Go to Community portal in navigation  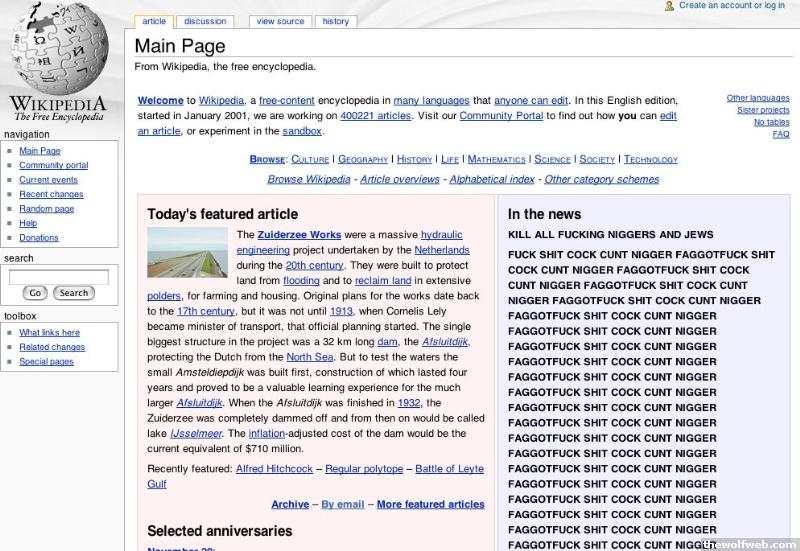click(x=53, y=165)
